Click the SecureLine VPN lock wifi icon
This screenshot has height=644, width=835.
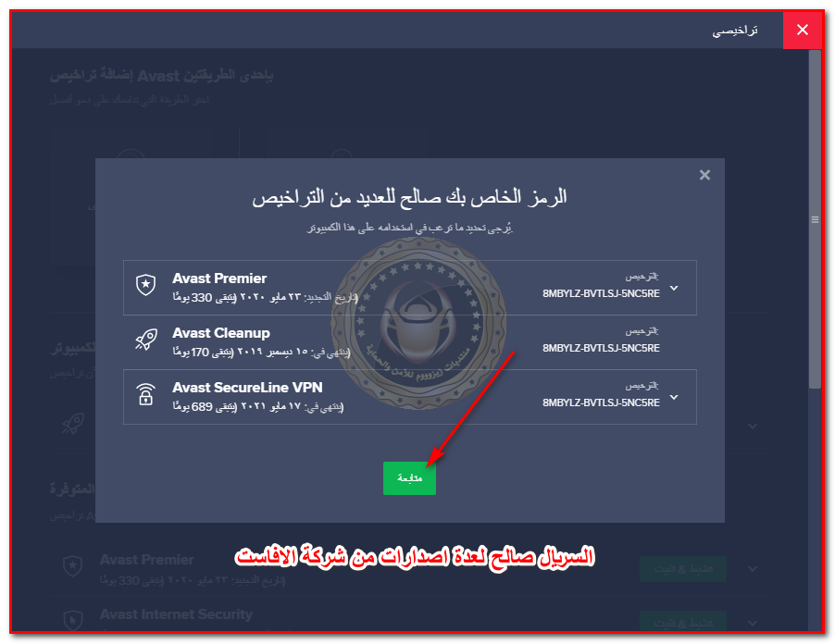[146, 394]
